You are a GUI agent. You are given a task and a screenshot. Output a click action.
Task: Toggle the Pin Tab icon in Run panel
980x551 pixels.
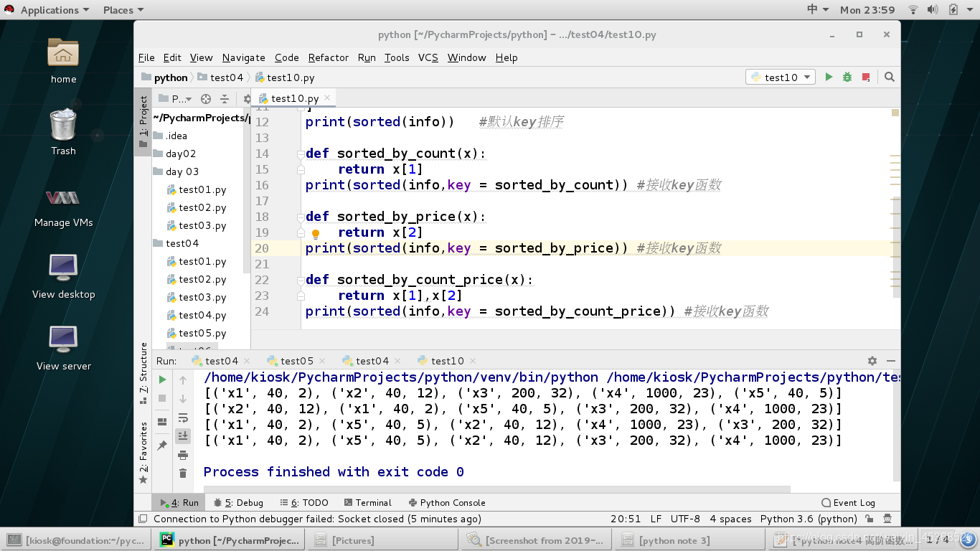pyautogui.click(x=163, y=446)
